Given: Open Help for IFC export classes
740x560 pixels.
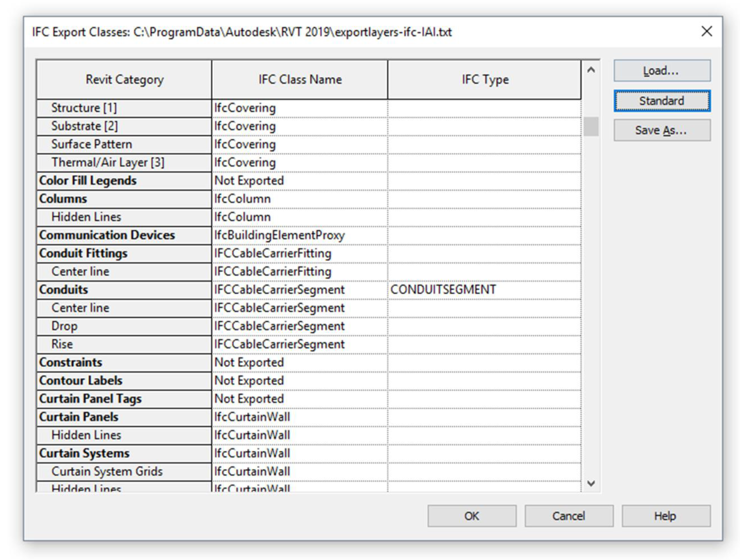Looking at the screenshot, I should click(665, 516).
